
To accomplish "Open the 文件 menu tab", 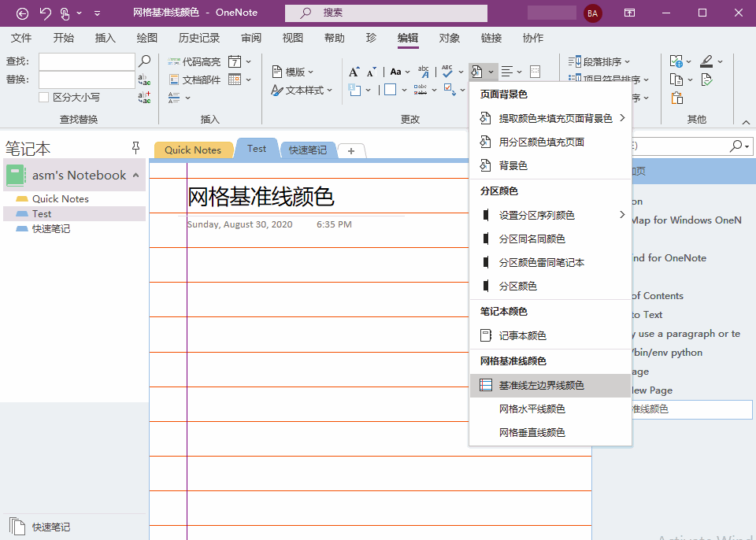I will point(20,38).
